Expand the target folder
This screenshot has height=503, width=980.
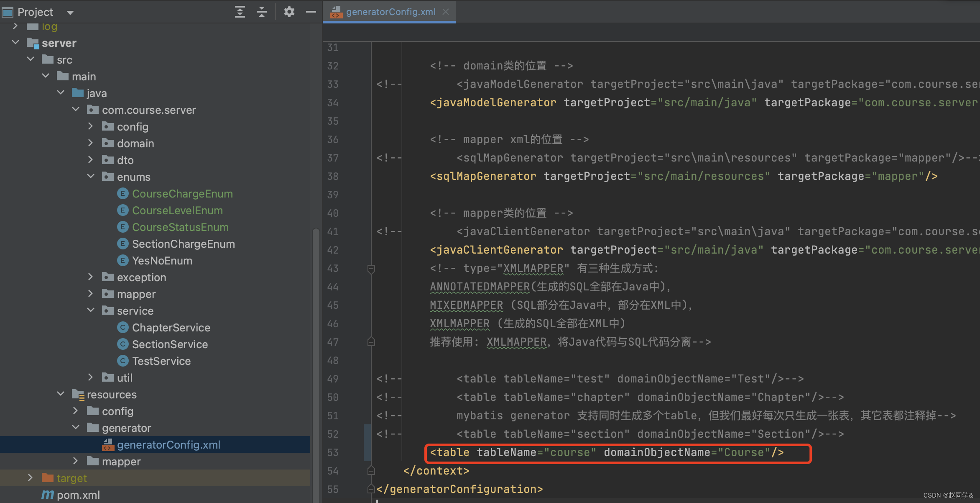coord(30,478)
